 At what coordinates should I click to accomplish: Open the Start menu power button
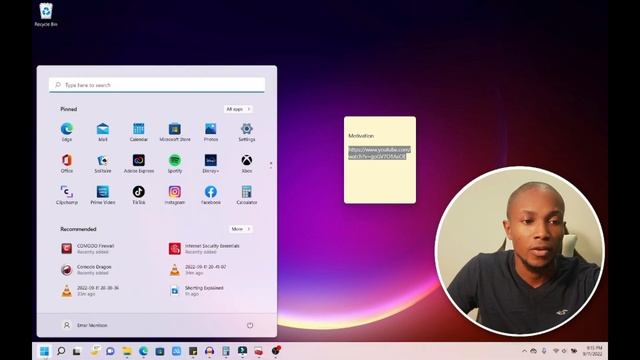250,325
